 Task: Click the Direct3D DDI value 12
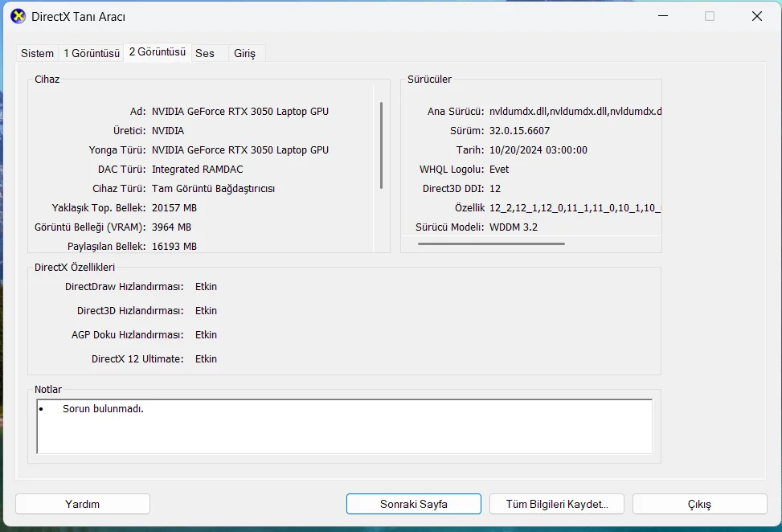(x=495, y=189)
